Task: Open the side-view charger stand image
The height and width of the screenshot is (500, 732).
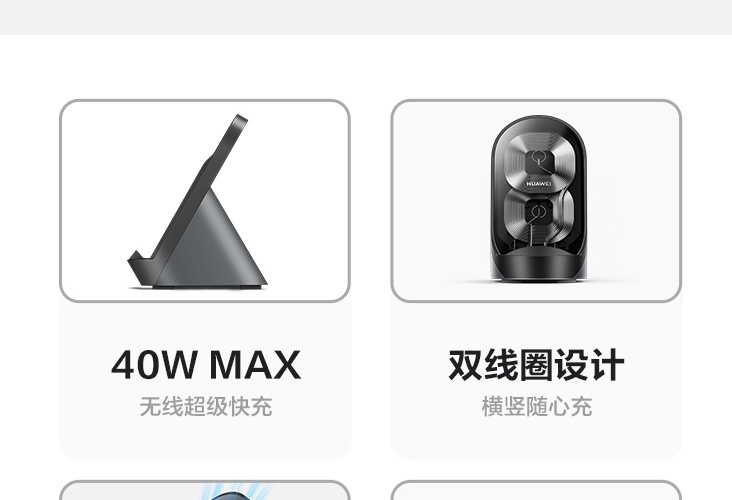Action: coord(204,201)
